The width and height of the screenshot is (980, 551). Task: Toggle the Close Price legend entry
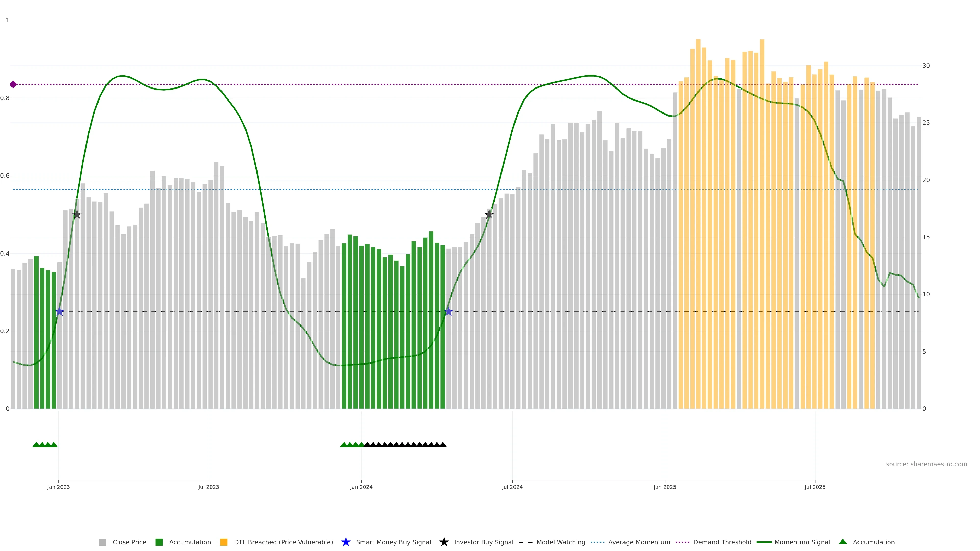pos(129,542)
